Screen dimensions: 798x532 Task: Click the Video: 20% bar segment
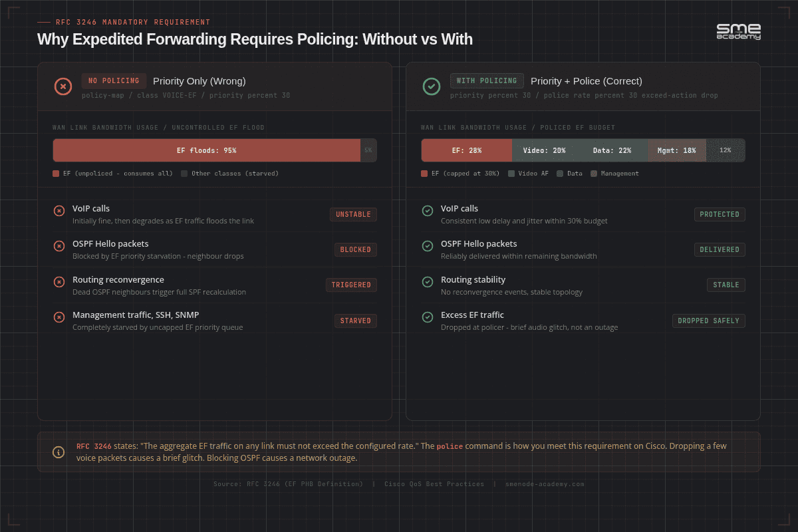pos(544,150)
